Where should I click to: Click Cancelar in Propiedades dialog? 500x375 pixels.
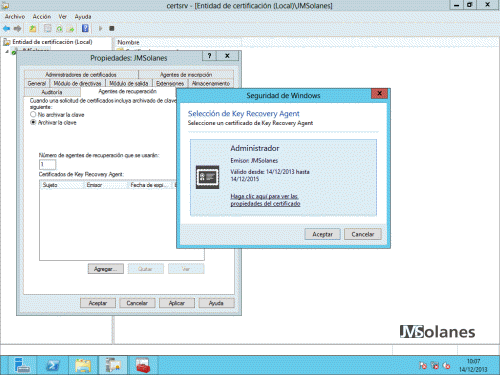coord(137,303)
